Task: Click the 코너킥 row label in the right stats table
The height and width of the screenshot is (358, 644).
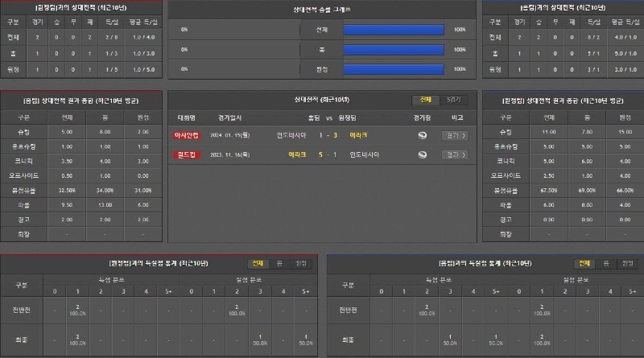Action: (x=506, y=161)
